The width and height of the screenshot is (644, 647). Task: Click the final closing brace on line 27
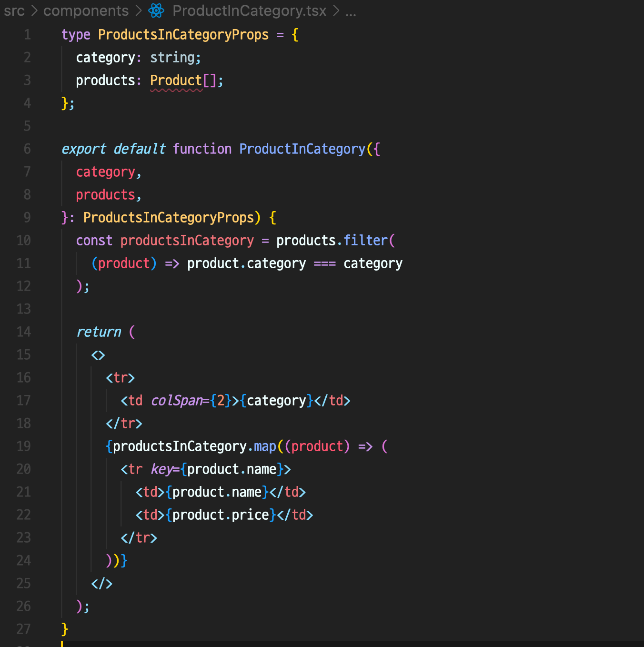tap(65, 629)
